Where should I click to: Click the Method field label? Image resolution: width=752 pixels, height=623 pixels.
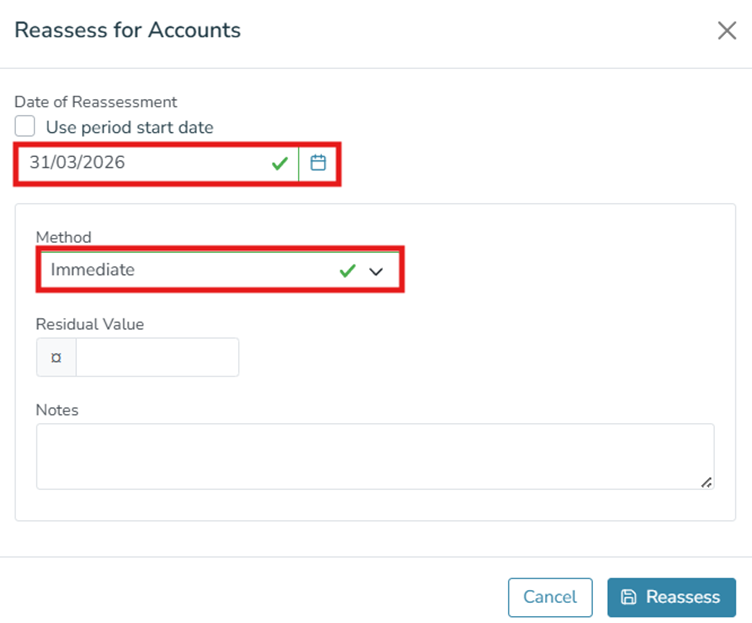click(x=64, y=237)
